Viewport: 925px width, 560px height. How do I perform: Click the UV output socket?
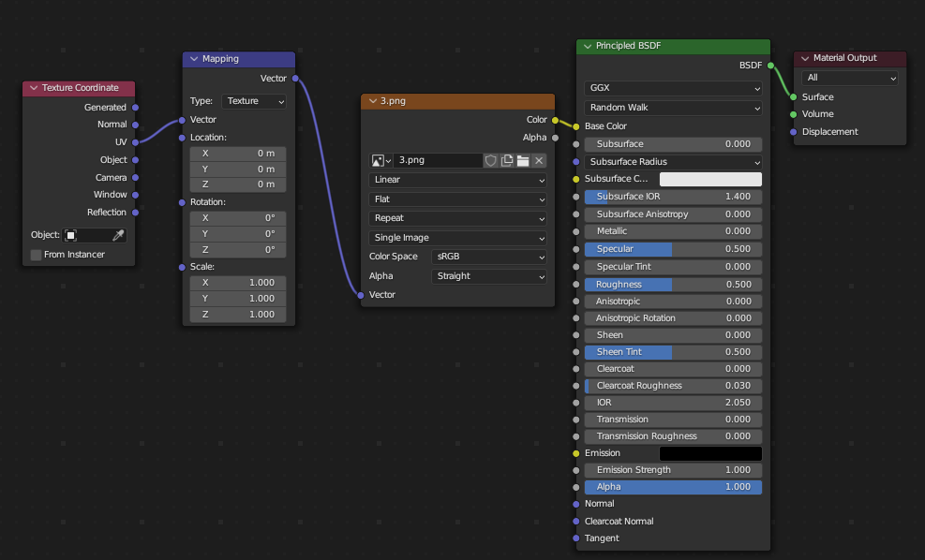pyautogui.click(x=136, y=142)
